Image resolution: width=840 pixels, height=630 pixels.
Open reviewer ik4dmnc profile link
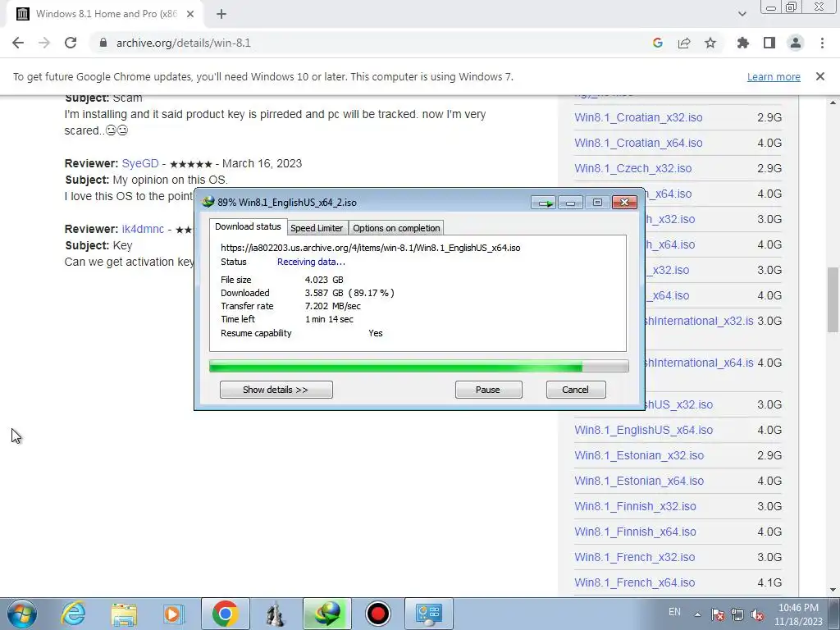tap(143, 229)
